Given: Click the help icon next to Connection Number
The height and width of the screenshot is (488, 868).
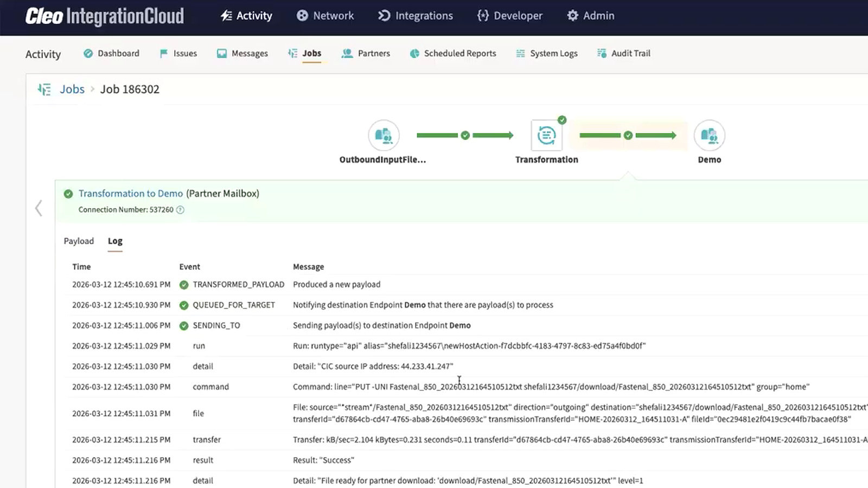Looking at the screenshot, I should 180,210.
